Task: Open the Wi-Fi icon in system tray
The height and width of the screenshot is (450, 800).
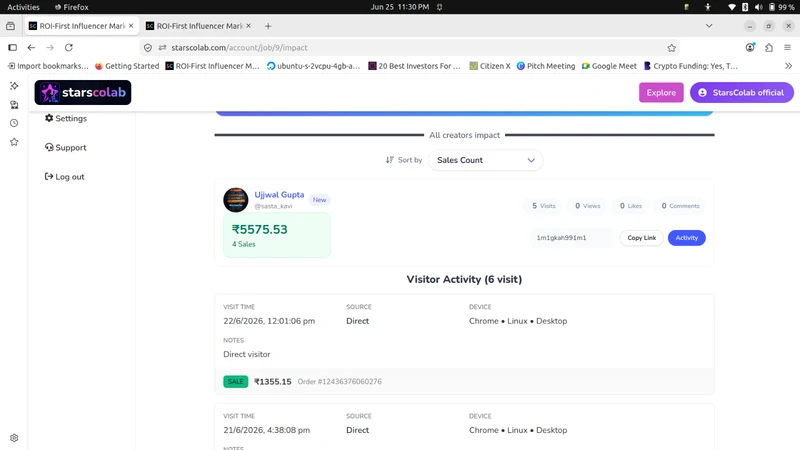Action: [732, 7]
